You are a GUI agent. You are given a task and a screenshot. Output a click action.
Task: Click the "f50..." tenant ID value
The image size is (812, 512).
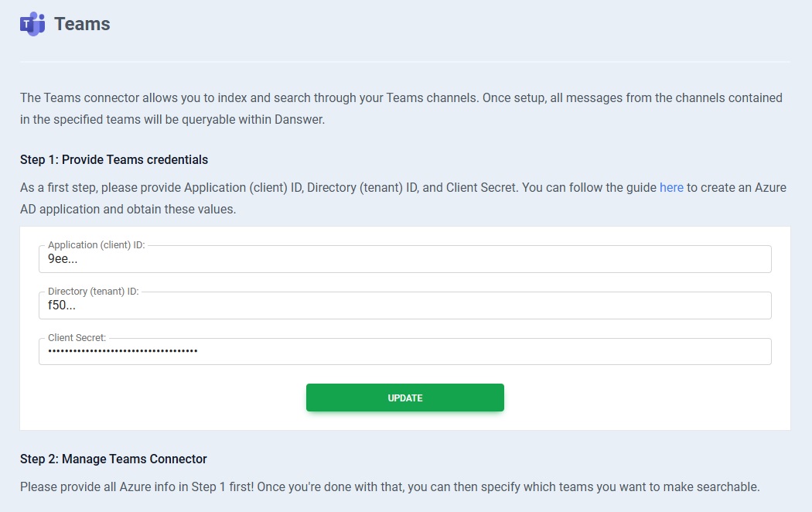tap(62, 306)
